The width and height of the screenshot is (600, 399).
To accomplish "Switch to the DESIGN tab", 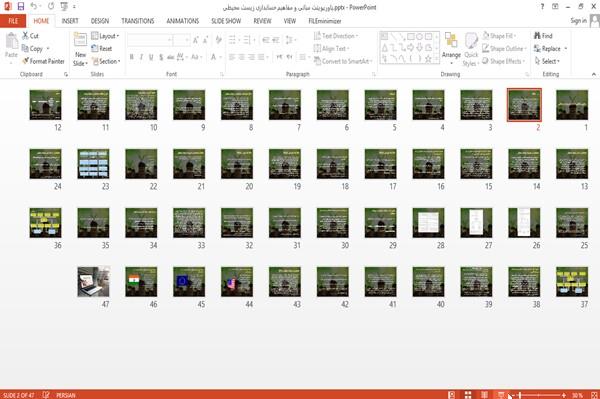I will [100, 21].
